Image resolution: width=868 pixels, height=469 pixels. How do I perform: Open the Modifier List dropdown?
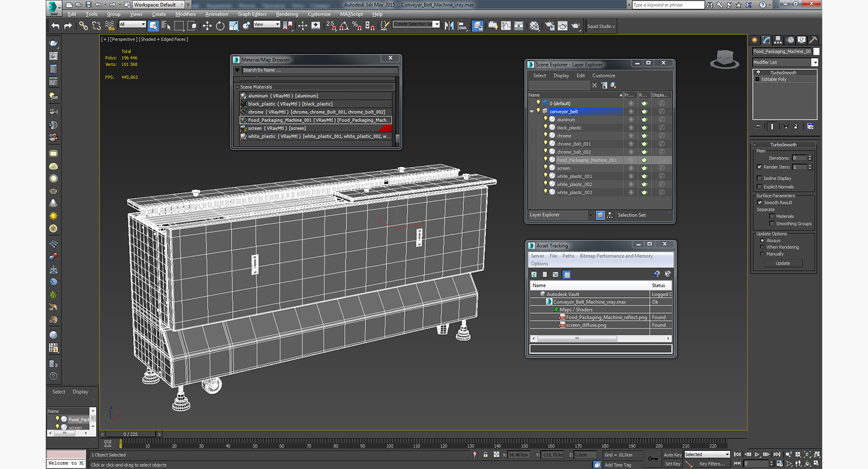(x=815, y=62)
